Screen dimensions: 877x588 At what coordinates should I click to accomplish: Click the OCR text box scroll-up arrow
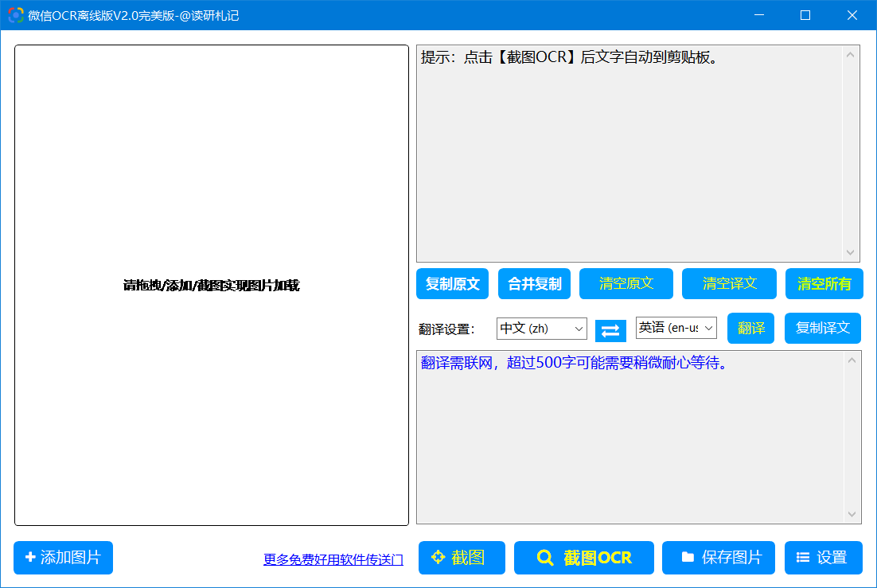[x=850, y=55]
